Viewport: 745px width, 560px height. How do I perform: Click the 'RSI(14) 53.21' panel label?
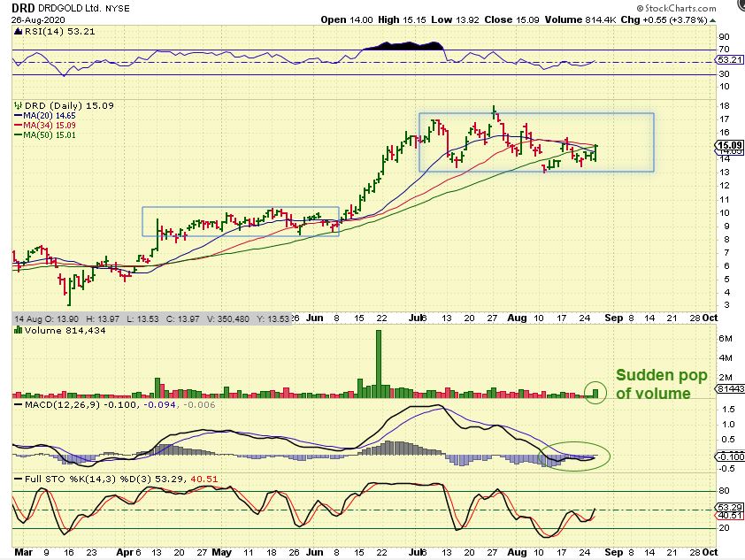59,32
